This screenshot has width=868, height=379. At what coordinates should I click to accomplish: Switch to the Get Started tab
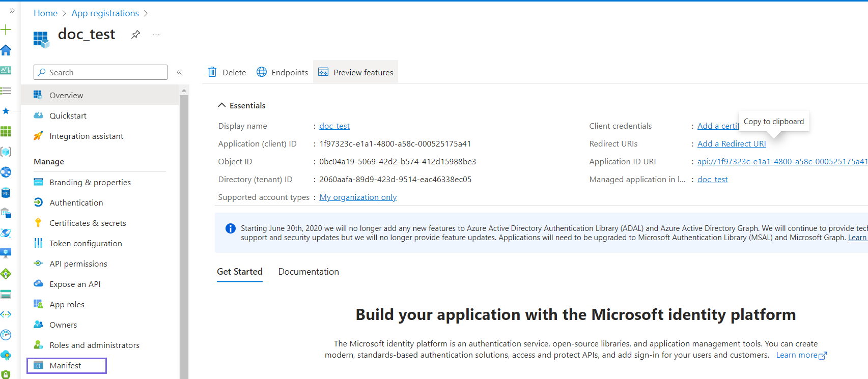pyautogui.click(x=240, y=272)
